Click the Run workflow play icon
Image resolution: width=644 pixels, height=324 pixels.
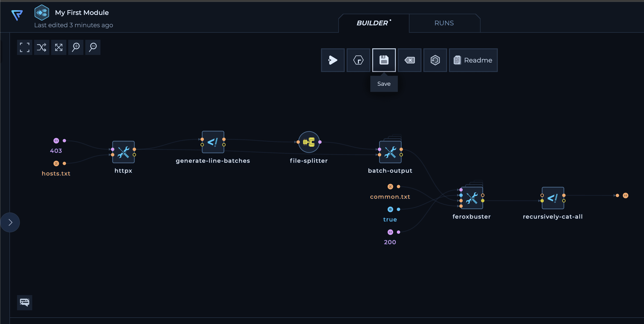332,60
